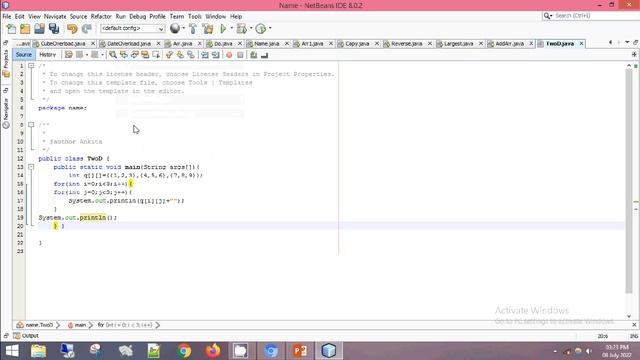
Task: Toggle Rectangular Selection icon
Action: [x=156, y=55]
